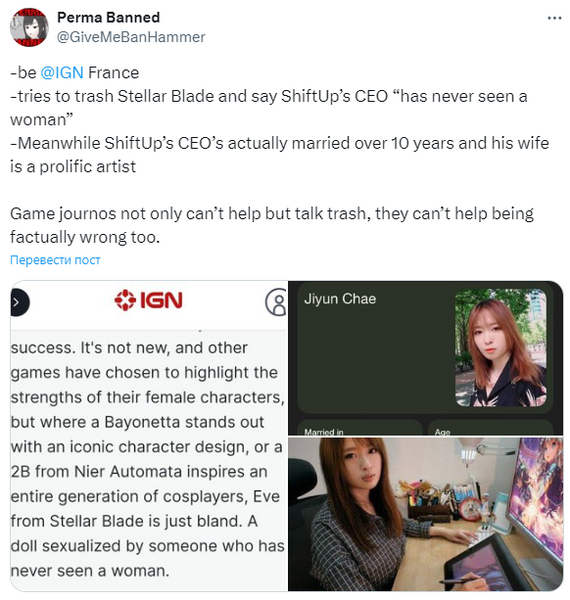Image resolution: width=570 pixels, height=600 pixels.
Task: Click the Jiyun Chae name heading
Action: click(340, 299)
